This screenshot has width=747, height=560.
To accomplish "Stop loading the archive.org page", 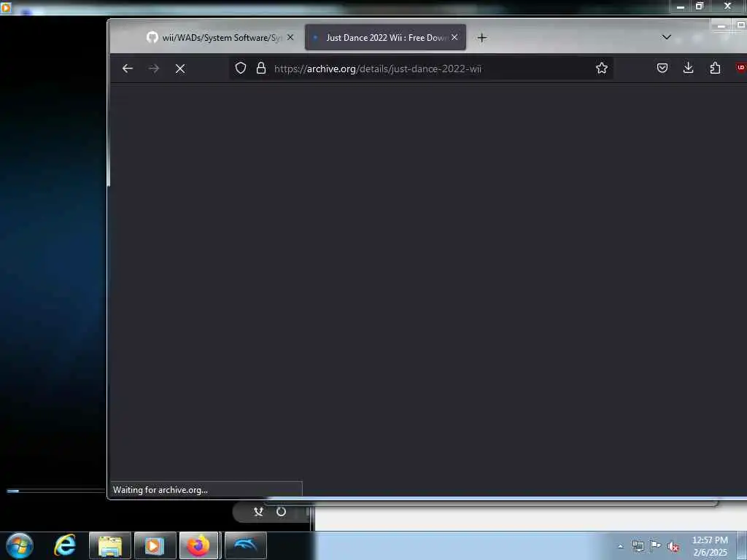I will click(179, 69).
